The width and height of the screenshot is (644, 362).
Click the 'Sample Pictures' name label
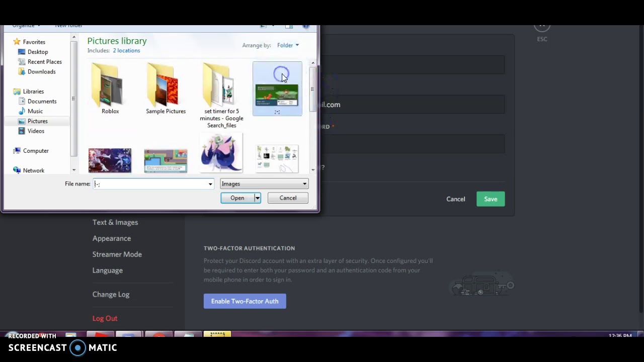pyautogui.click(x=166, y=111)
